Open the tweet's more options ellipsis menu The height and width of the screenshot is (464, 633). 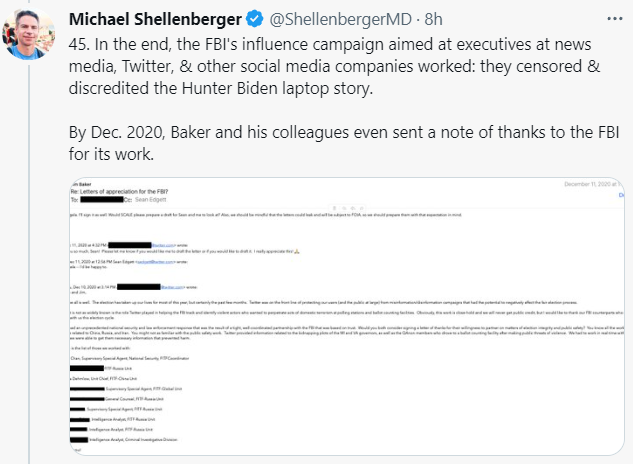pos(612,18)
